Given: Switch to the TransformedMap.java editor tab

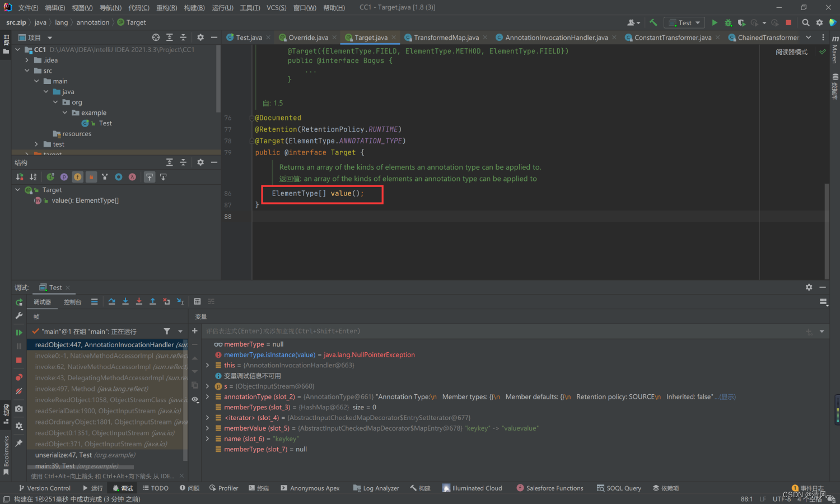Looking at the screenshot, I should pos(446,38).
